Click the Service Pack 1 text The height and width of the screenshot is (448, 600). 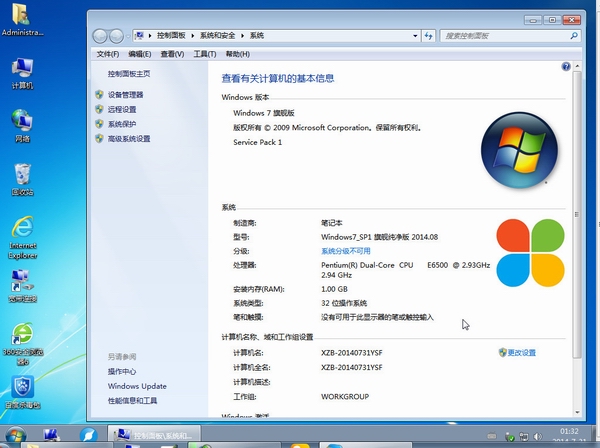tap(258, 142)
